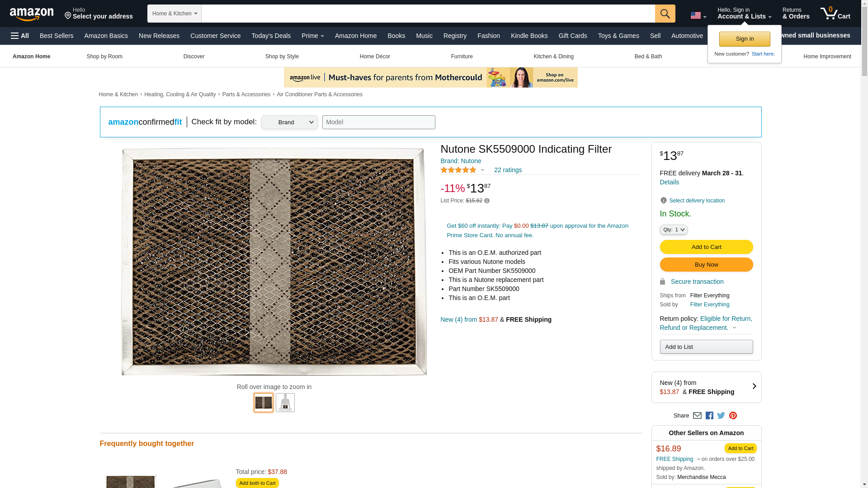The width and height of the screenshot is (868, 488).
Task: Select the second product thumbnail image
Action: [x=285, y=403]
